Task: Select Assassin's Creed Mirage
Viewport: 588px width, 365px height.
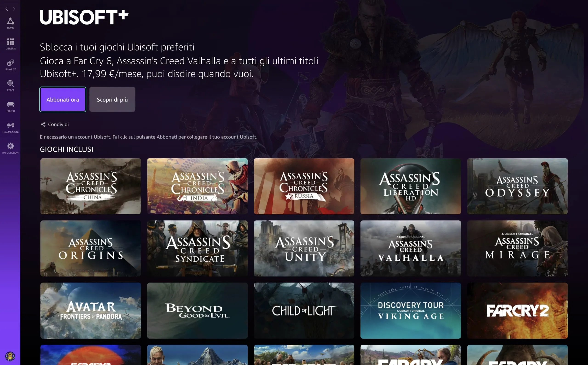Action: coord(517,248)
